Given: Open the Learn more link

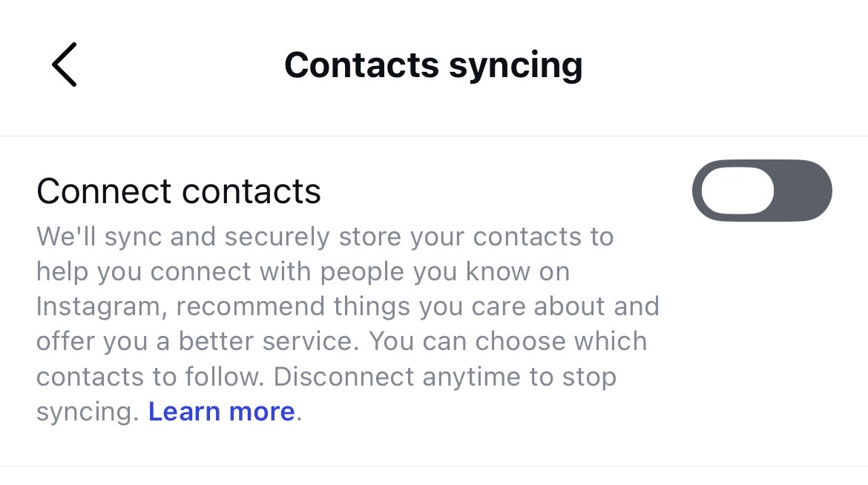Looking at the screenshot, I should pyautogui.click(x=221, y=411).
